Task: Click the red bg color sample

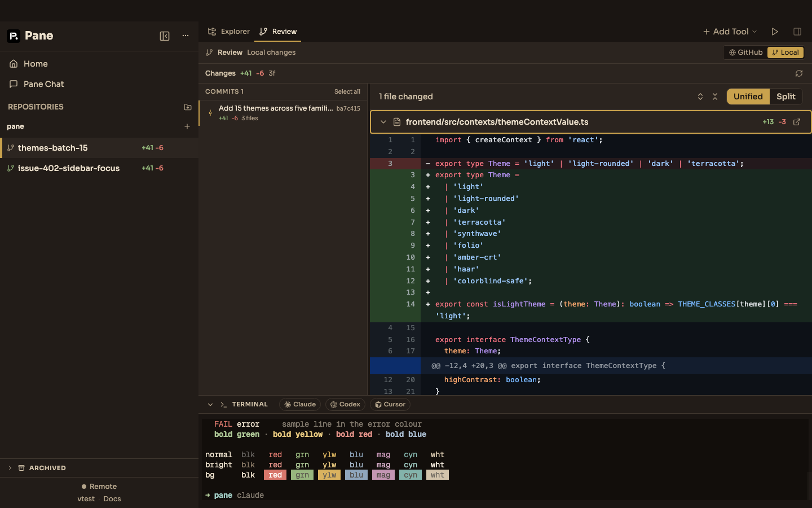Action: pos(275,475)
